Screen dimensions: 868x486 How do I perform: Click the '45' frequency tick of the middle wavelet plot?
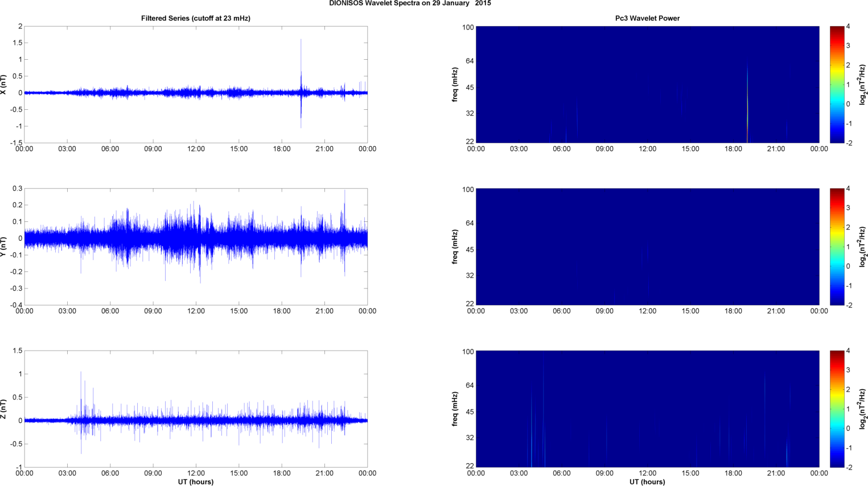[x=470, y=250]
